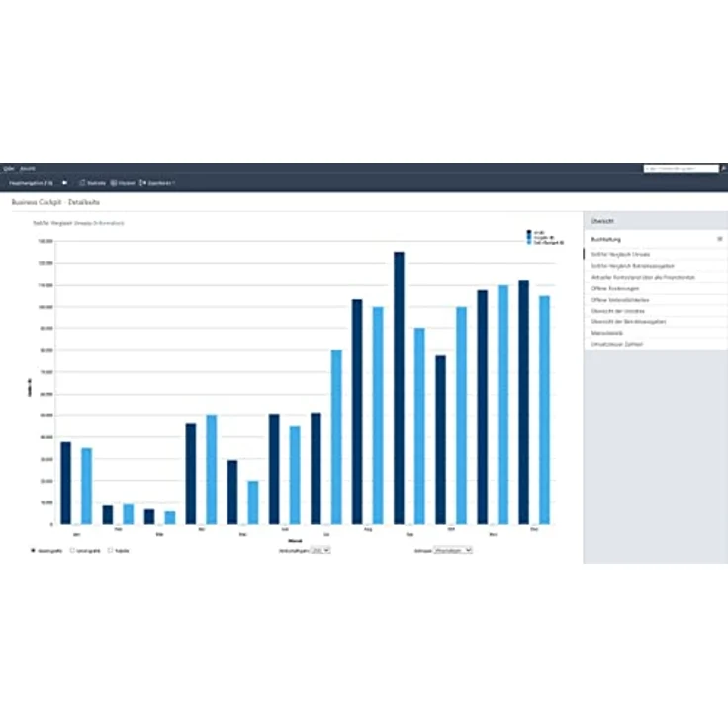Click the Hauptnavigation toolbar button
This screenshot has width=728, height=728.
tap(31, 183)
